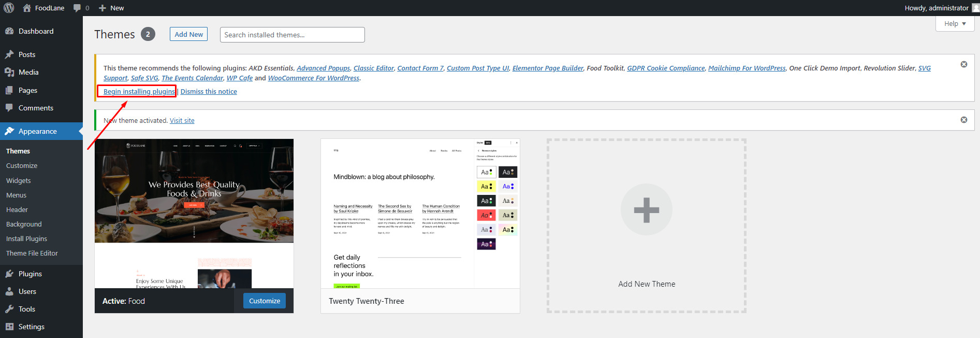Open the GDPR Cookie Compliance link
This screenshot has height=338, width=980.
coord(666,68)
